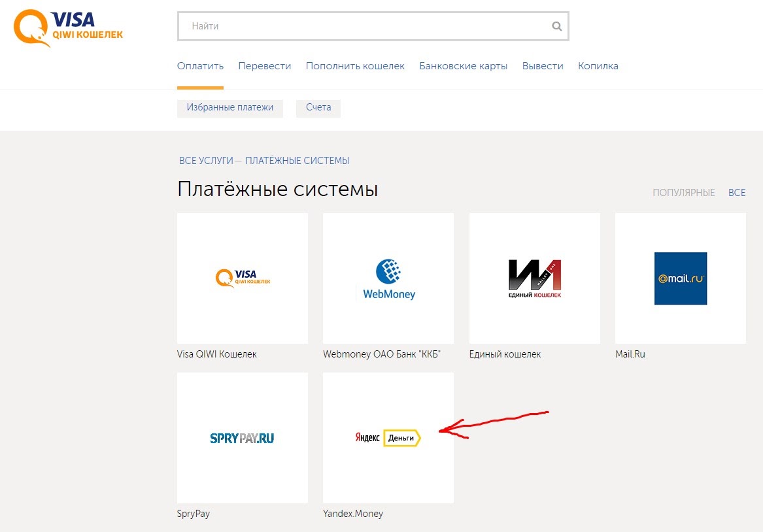This screenshot has width=763, height=532.
Task: Click the Единый кошелек caption text
Action: pyautogui.click(x=505, y=354)
